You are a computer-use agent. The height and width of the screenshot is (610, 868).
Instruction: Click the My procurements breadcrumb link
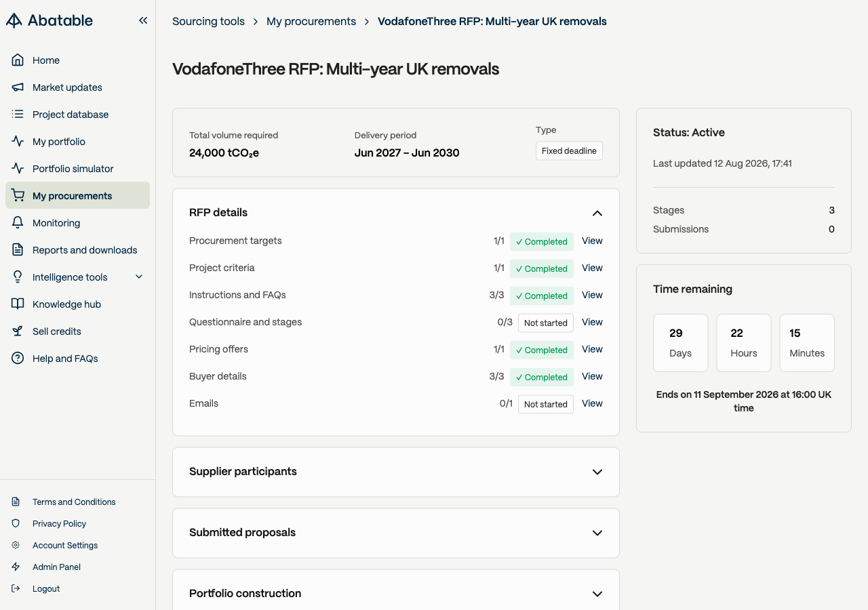[311, 21]
